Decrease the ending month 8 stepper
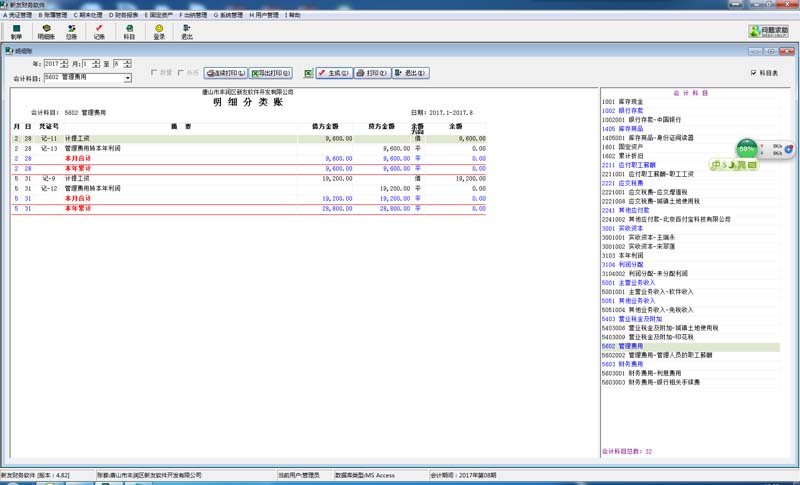The height and width of the screenshot is (485, 800). [128, 66]
